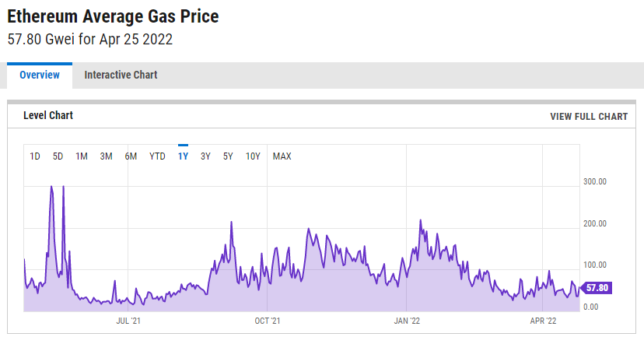Click the Level Chart heading
The image size is (644, 337).
(x=48, y=115)
